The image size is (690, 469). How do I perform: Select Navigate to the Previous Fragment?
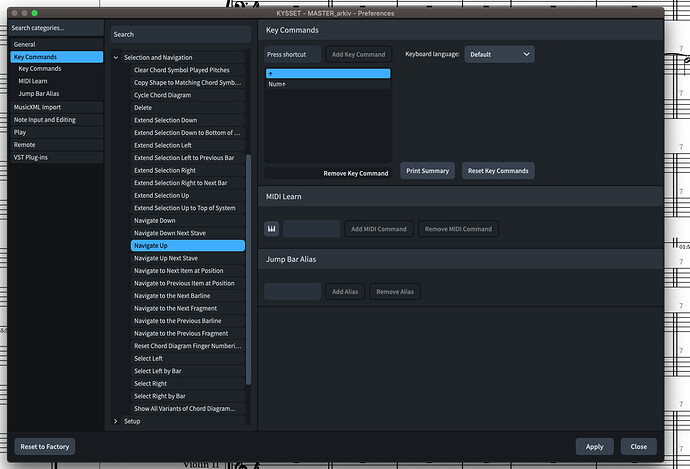(188, 333)
